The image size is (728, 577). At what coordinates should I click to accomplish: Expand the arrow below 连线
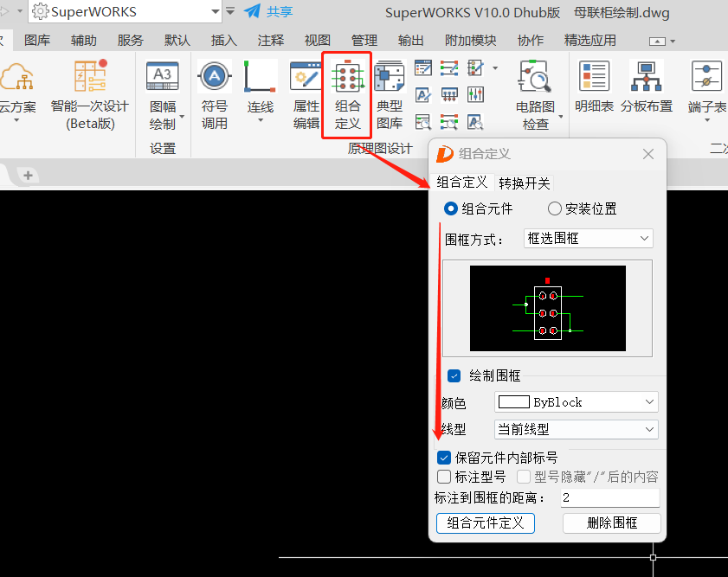[261, 120]
